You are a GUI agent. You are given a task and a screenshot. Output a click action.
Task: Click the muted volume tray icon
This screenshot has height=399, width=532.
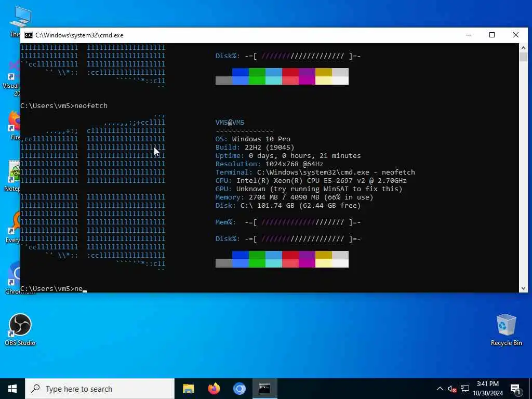click(x=452, y=389)
